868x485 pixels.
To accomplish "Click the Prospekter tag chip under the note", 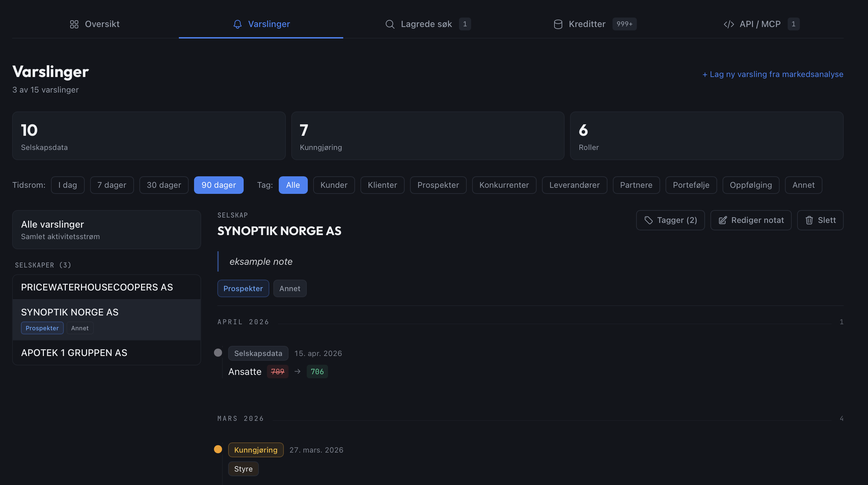I will coord(243,288).
